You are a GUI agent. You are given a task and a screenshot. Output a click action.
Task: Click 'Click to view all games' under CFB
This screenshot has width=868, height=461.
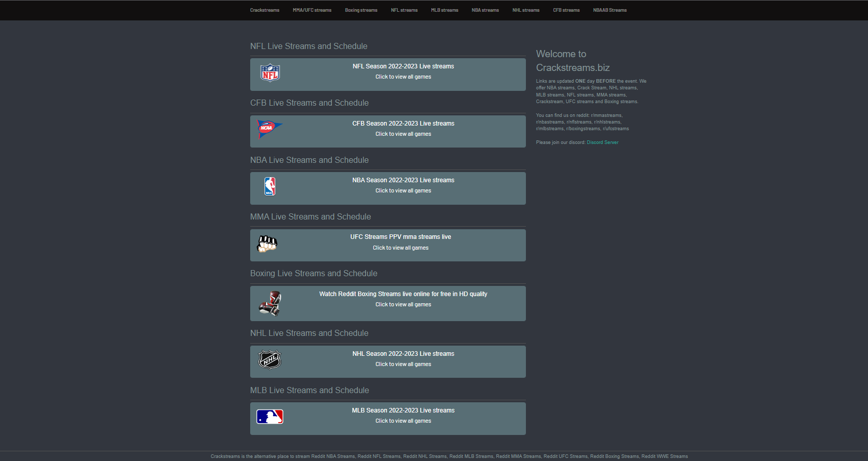[x=403, y=134]
